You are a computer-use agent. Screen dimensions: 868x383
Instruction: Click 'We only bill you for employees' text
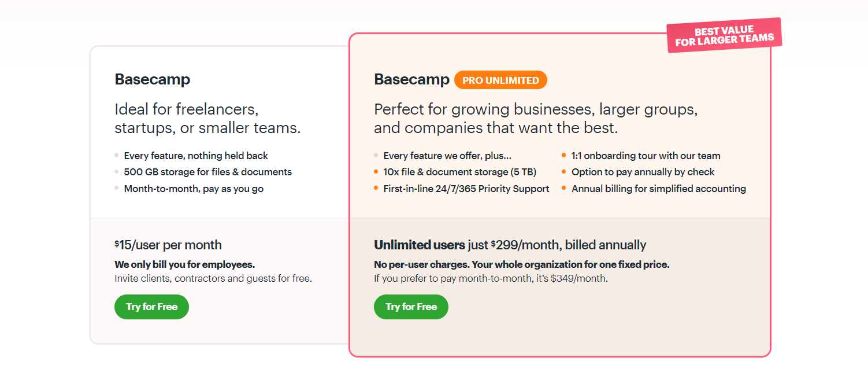[x=185, y=264]
